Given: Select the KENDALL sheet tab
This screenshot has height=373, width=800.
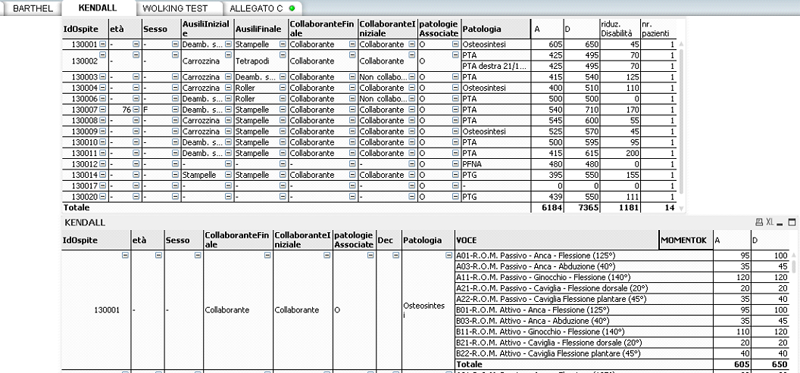Looking at the screenshot, I should tap(98, 8).
